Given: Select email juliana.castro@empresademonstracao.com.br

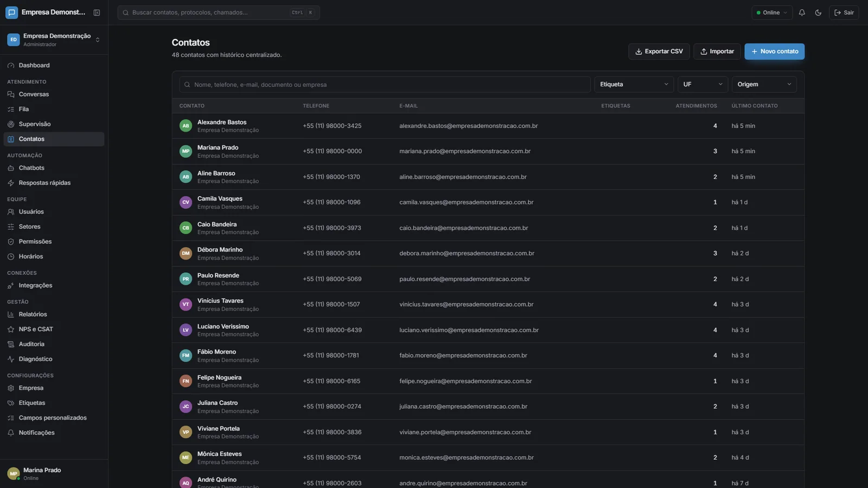Looking at the screenshot, I should click(463, 407).
